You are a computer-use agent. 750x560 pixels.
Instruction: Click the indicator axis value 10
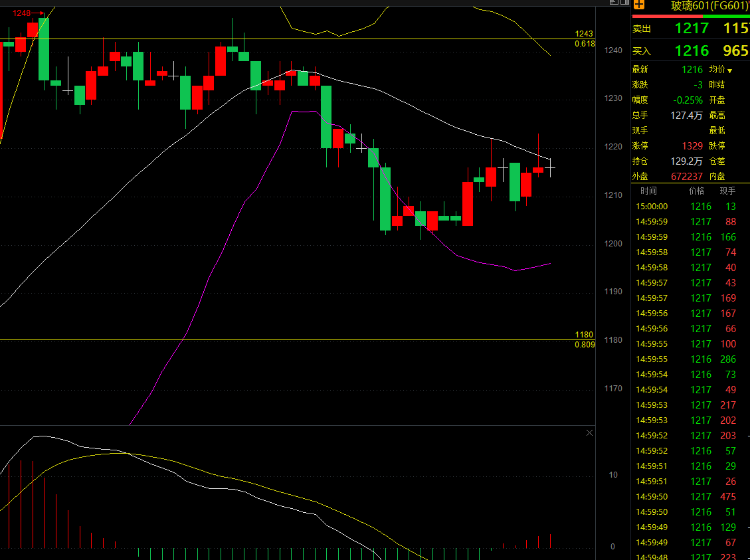(x=613, y=475)
